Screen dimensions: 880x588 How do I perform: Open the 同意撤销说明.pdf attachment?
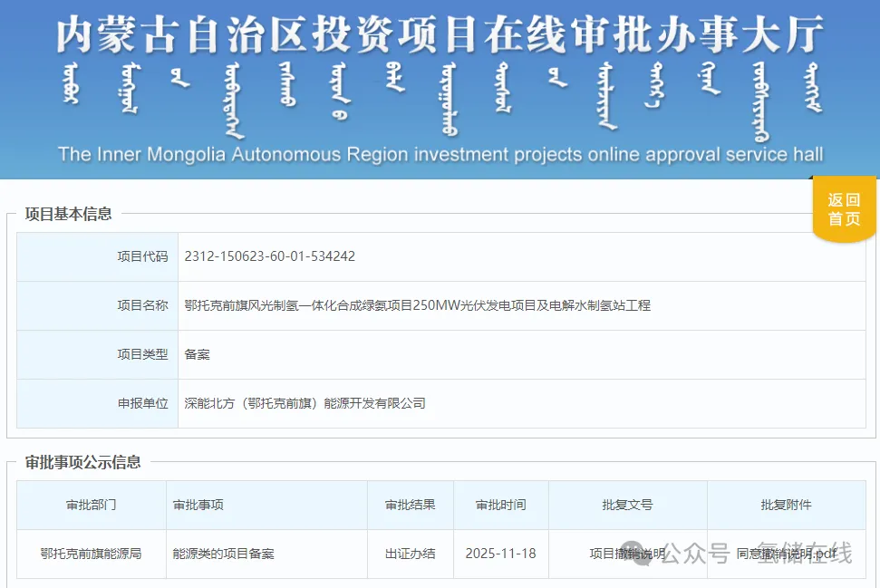click(x=786, y=554)
